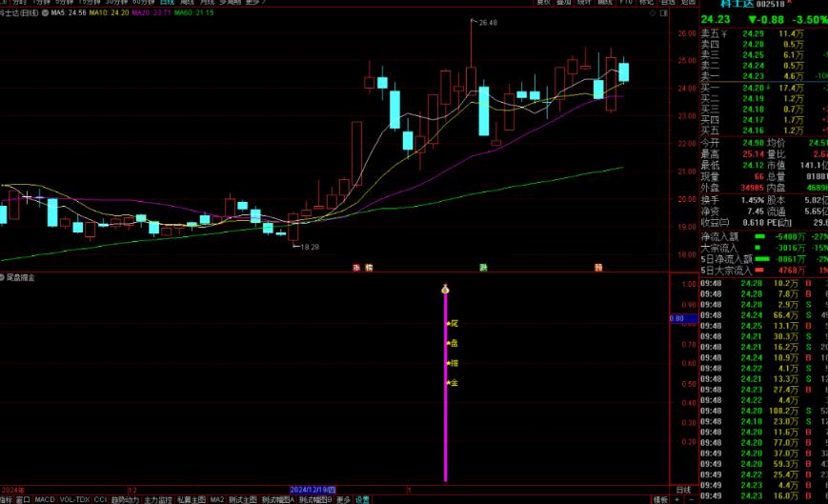
Task: Click the small mark beside 卖五 label
Action: pos(724,33)
